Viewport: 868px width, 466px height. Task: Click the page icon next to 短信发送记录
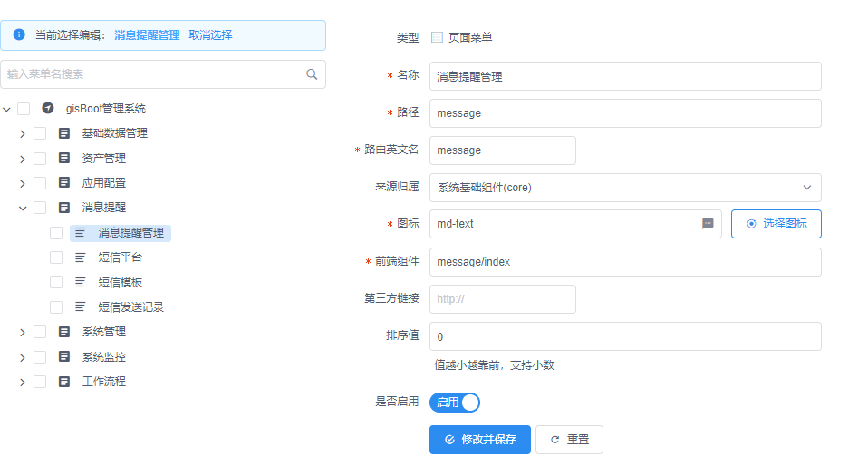[x=81, y=306]
